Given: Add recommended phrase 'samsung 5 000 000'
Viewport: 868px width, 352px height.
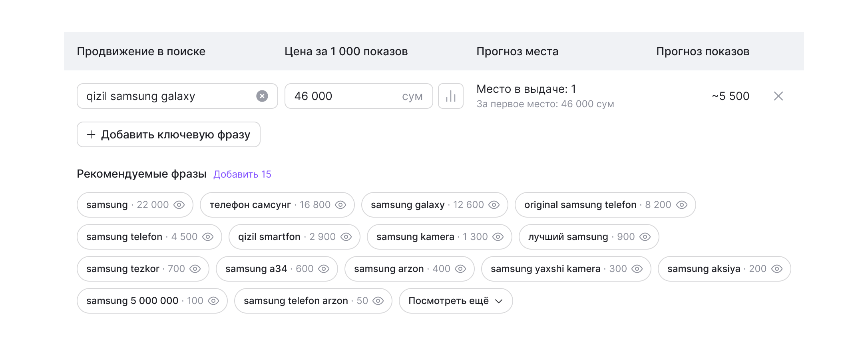Looking at the screenshot, I should click(152, 301).
